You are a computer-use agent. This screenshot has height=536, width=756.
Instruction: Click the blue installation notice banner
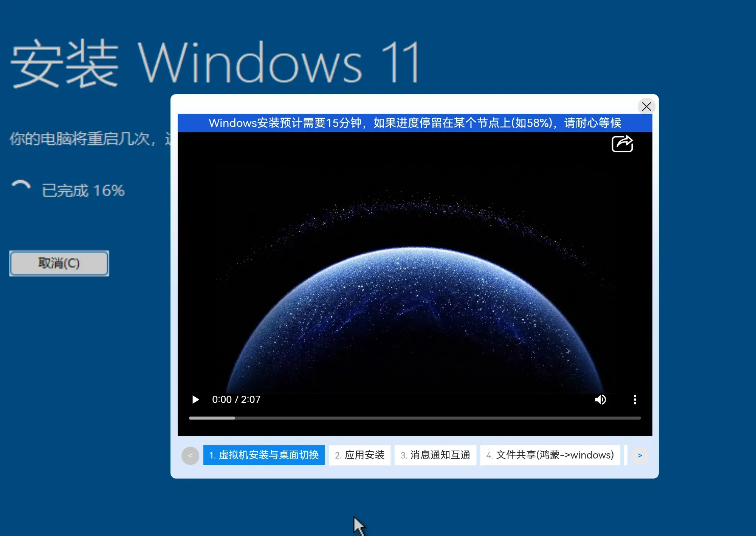[x=415, y=123]
